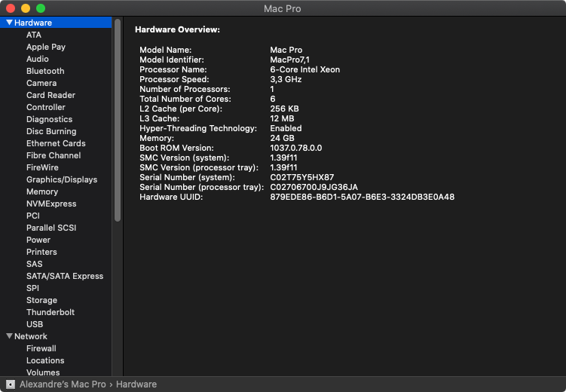Click the SMC Version (system) label

point(185,158)
